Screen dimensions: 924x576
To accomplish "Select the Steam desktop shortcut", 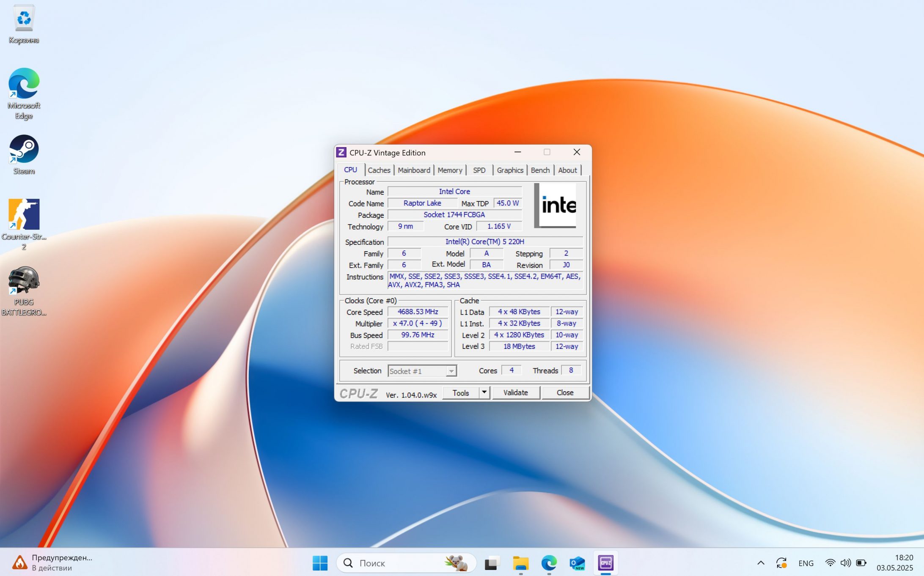I will coord(24,155).
